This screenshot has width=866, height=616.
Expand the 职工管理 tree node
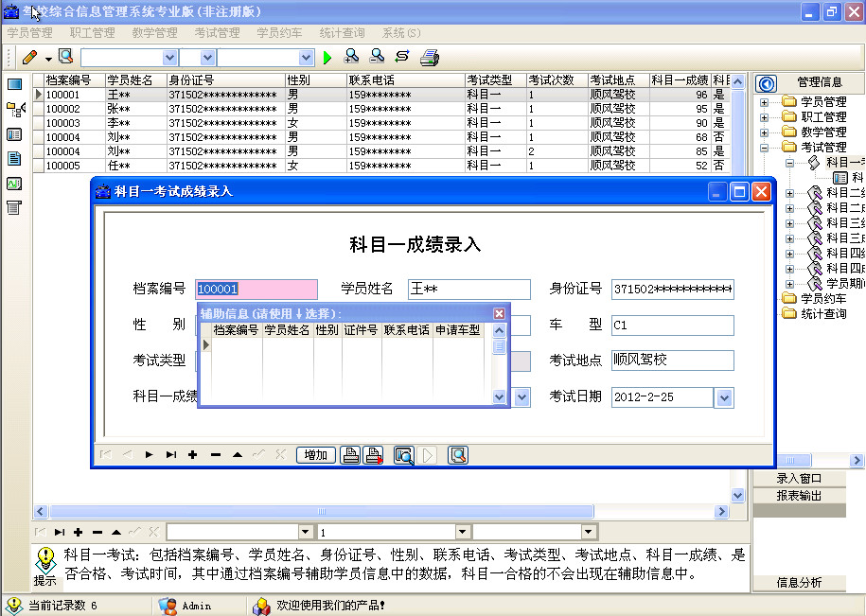point(765,117)
